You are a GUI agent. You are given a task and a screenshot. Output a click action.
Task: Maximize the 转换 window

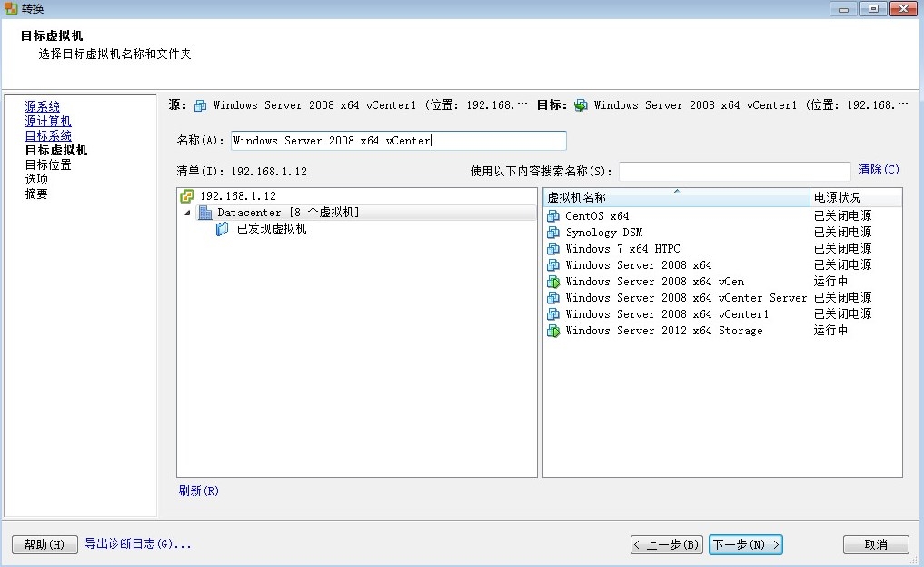pyautogui.click(x=873, y=8)
